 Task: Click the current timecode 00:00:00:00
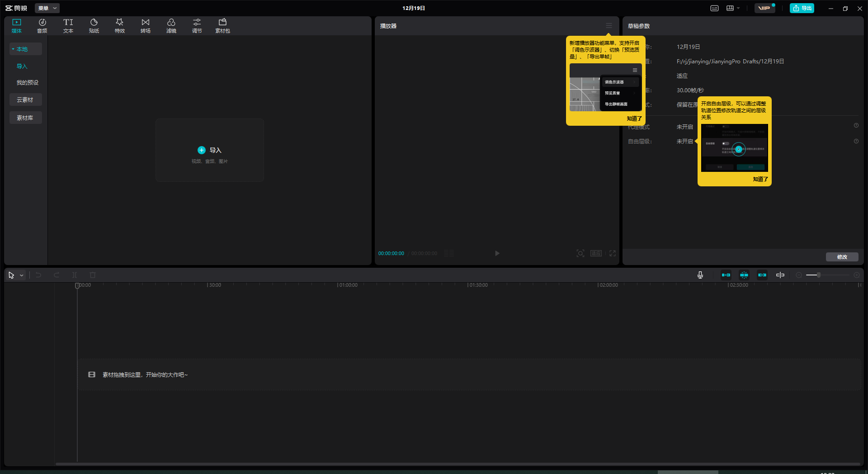coord(391,253)
